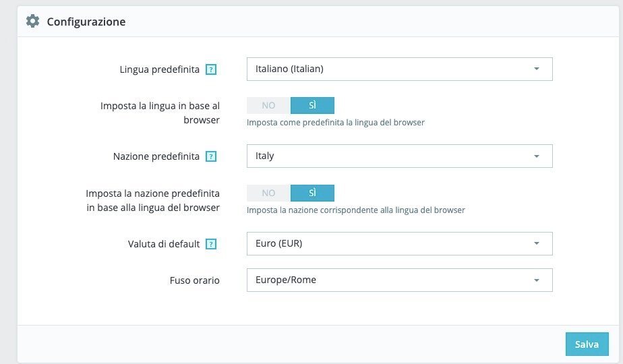Switch browser-based default country to NO

coord(268,193)
